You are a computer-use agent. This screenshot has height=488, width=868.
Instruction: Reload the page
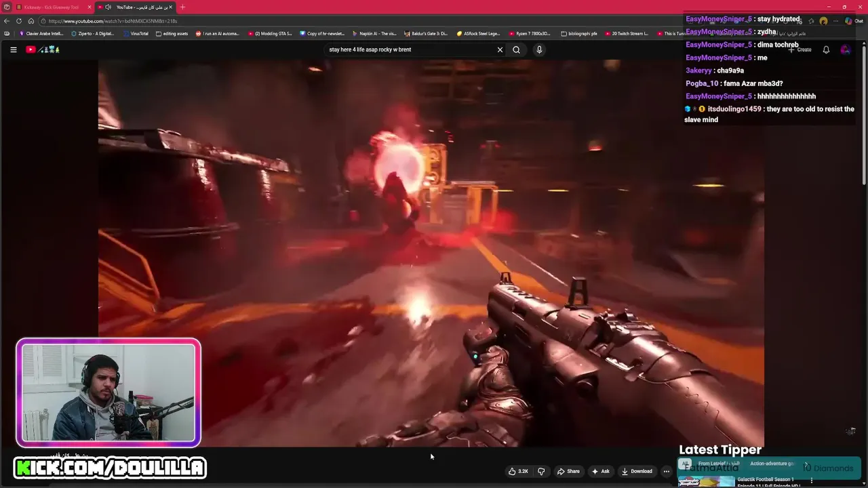tap(18, 21)
